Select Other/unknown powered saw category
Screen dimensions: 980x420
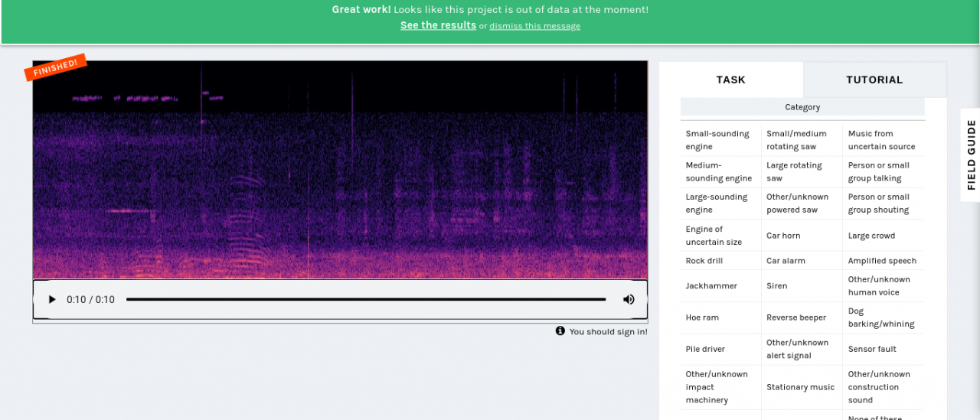[x=802, y=203]
